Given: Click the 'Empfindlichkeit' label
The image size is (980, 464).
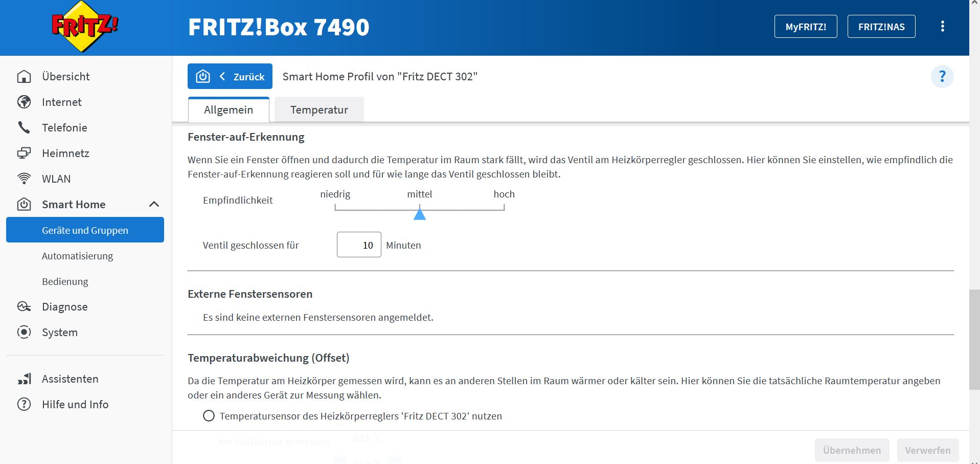Looking at the screenshot, I should 238,200.
